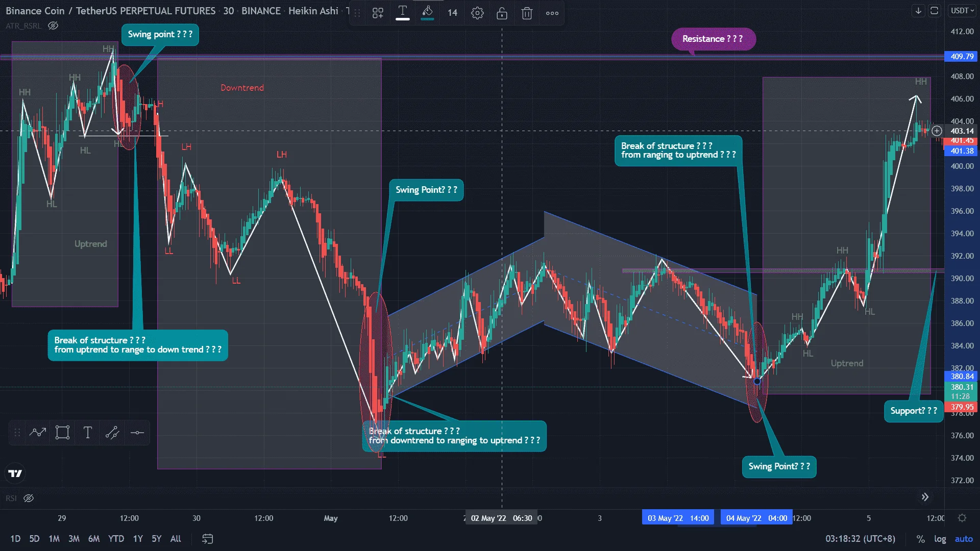This screenshot has width=980, height=551.
Task: Toggle visibility of the ATR_RSRL indicator
Action: click(x=53, y=26)
